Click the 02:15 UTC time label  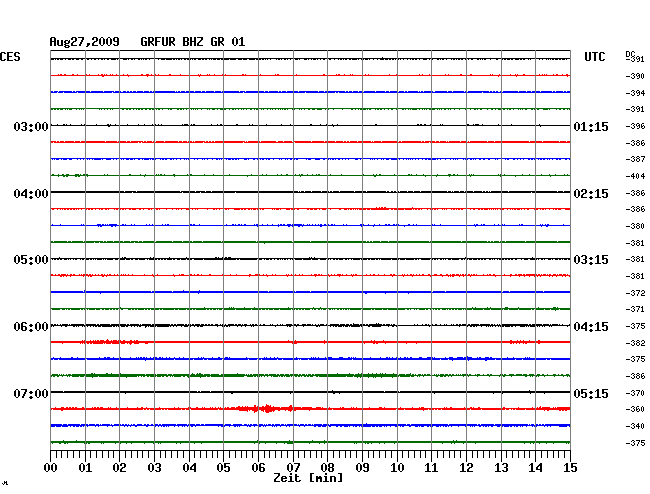(x=591, y=194)
